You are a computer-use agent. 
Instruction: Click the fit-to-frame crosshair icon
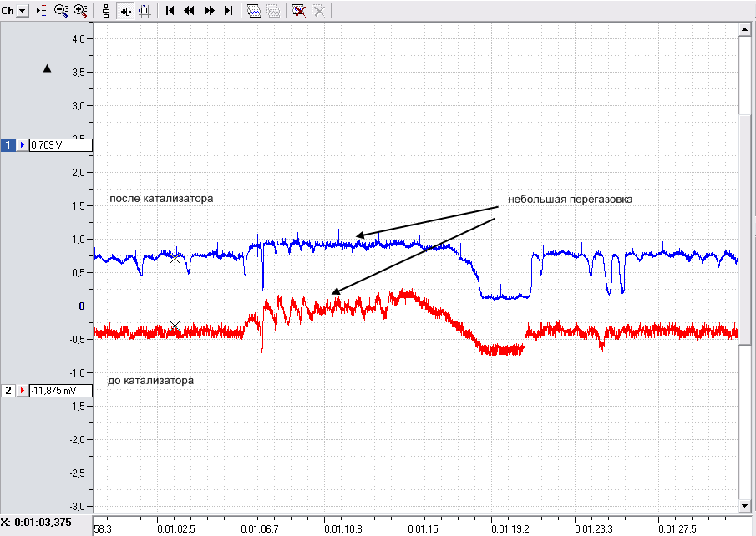pos(145,11)
